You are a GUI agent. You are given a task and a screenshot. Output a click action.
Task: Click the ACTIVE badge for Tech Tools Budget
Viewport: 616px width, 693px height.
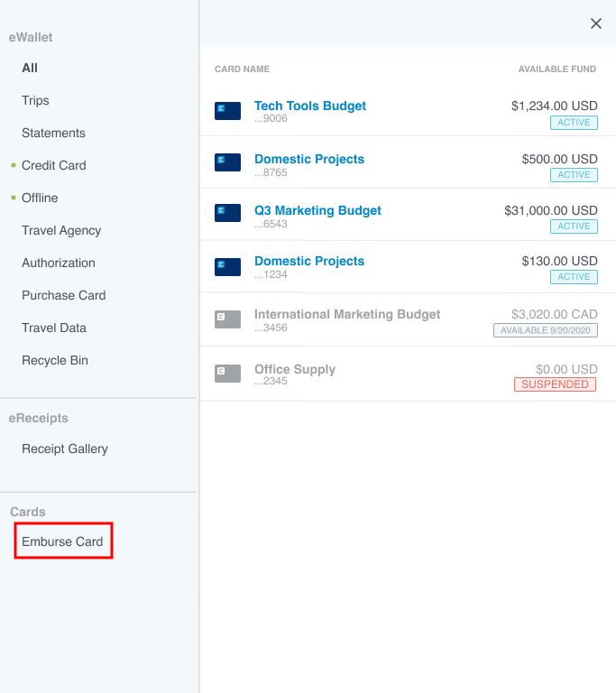click(574, 123)
